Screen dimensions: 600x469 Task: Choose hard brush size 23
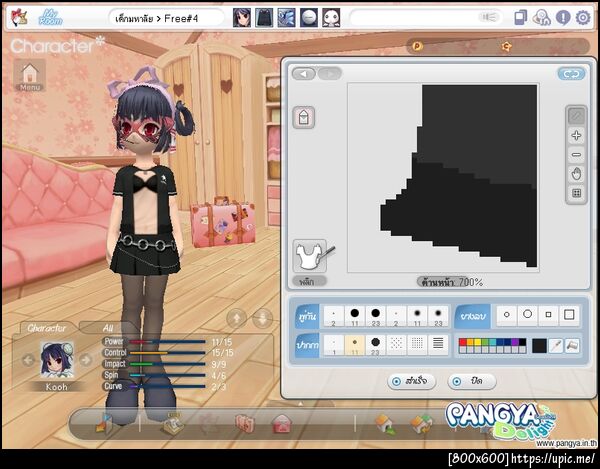(376, 316)
